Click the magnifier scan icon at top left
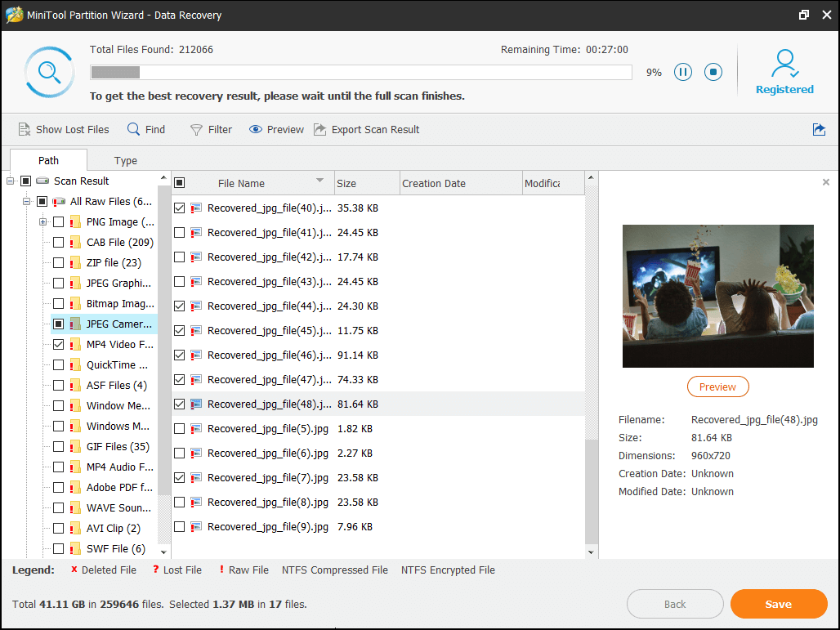The image size is (840, 630). pyautogui.click(x=49, y=72)
